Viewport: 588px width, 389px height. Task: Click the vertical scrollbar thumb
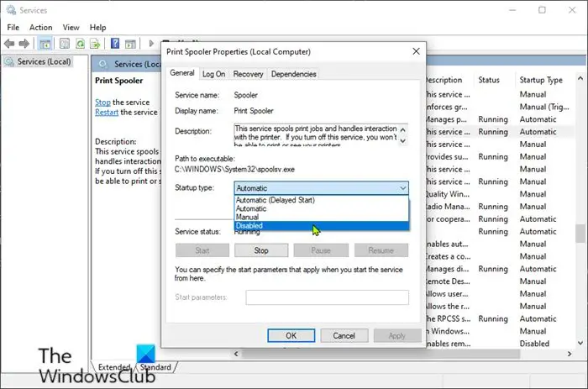[580, 234]
